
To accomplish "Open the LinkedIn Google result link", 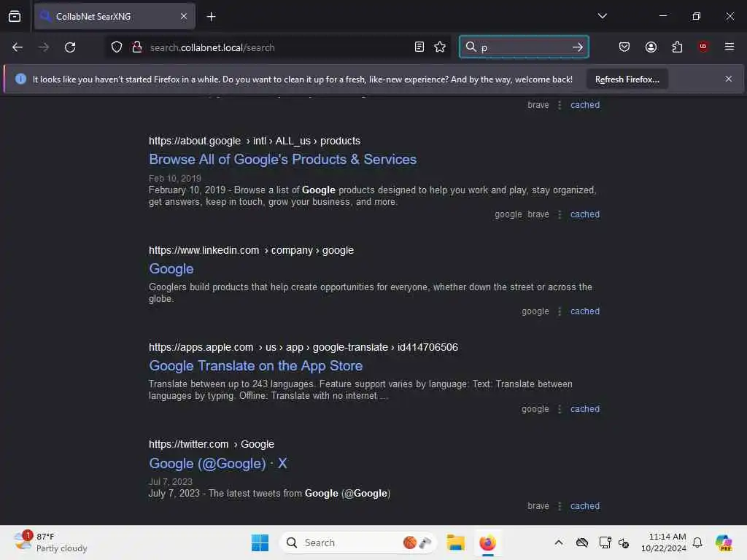I will point(171,269).
